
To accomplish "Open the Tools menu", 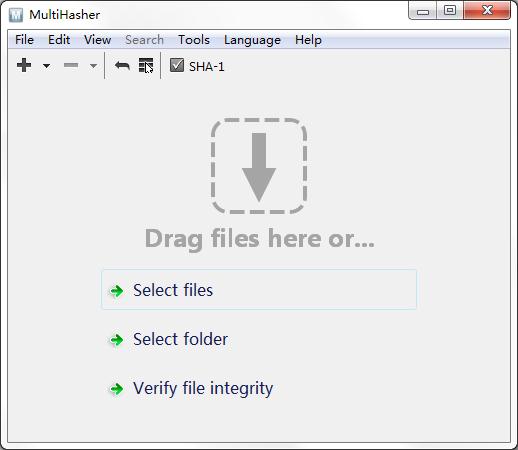I will click(194, 40).
